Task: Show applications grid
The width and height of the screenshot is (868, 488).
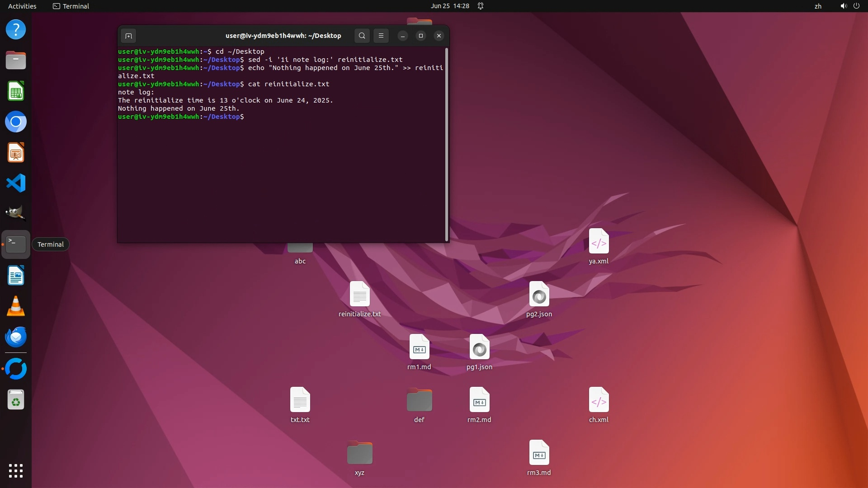Action: [x=16, y=471]
